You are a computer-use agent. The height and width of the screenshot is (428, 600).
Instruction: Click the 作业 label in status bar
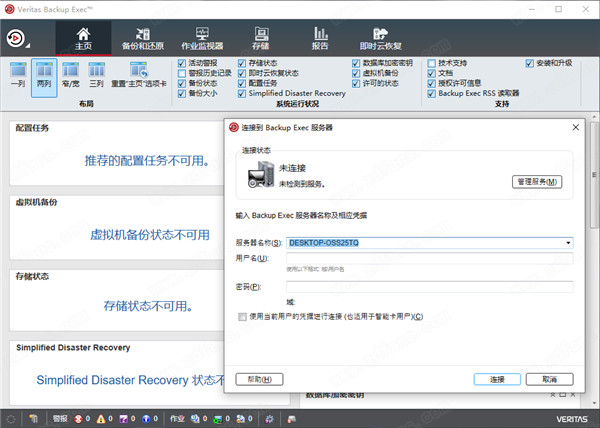point(177,419)
